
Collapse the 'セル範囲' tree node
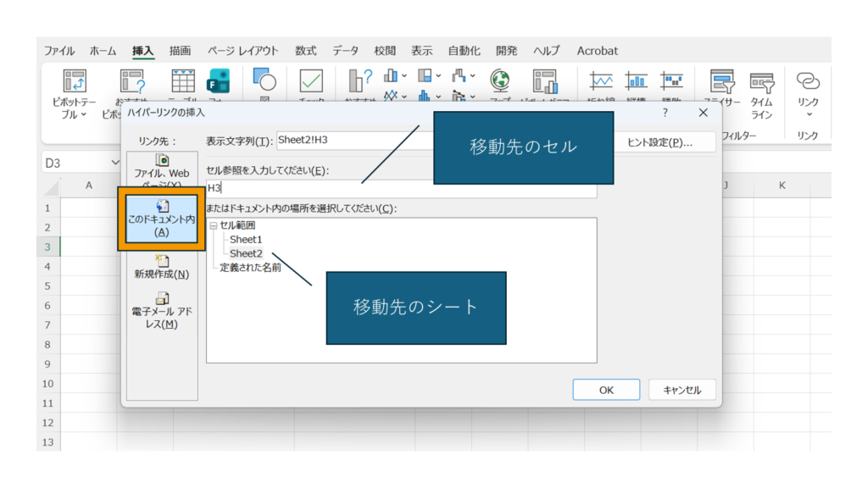point(213,225)
